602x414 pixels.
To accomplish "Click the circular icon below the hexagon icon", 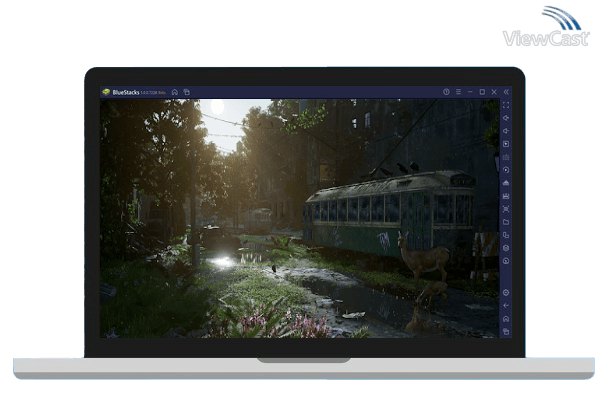I will (506, 261).
